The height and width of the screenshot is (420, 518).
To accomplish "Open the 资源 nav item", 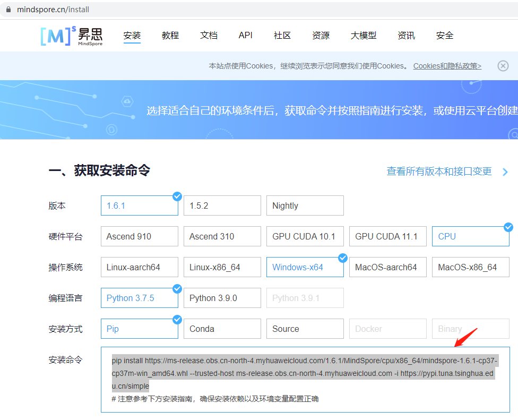I will (x=321, y=36).
